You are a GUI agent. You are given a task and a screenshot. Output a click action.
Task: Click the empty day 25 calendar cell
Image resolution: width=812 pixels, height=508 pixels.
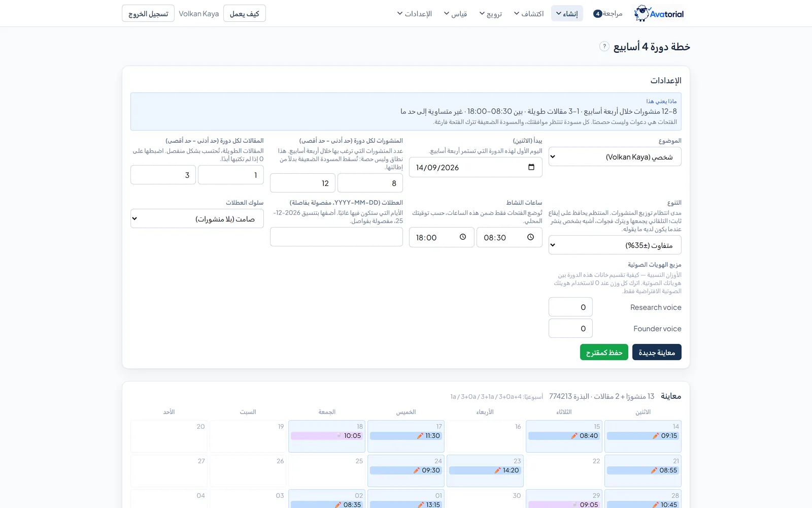pos(327,471)
